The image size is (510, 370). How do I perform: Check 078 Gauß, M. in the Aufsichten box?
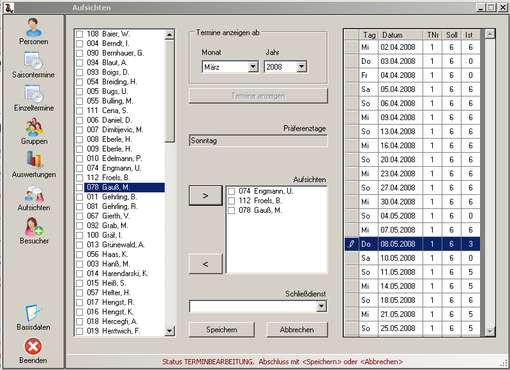point(232,210)
